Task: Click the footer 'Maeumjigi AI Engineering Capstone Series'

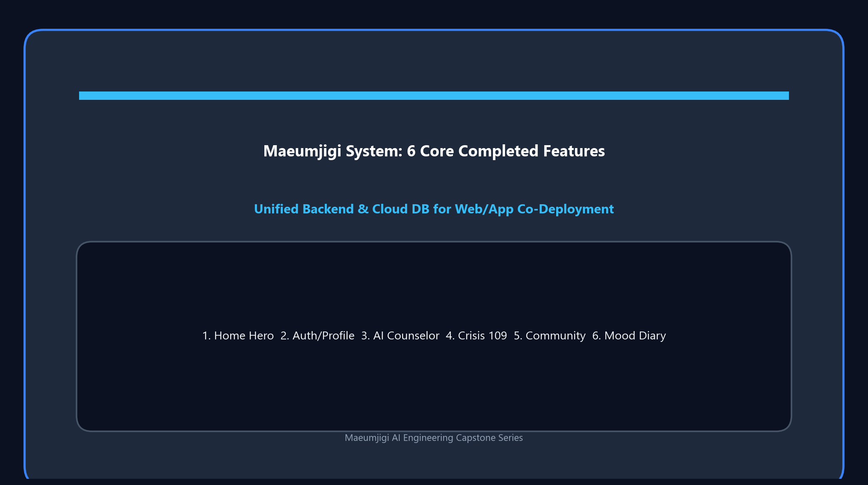Action: [x=434, y=438]
